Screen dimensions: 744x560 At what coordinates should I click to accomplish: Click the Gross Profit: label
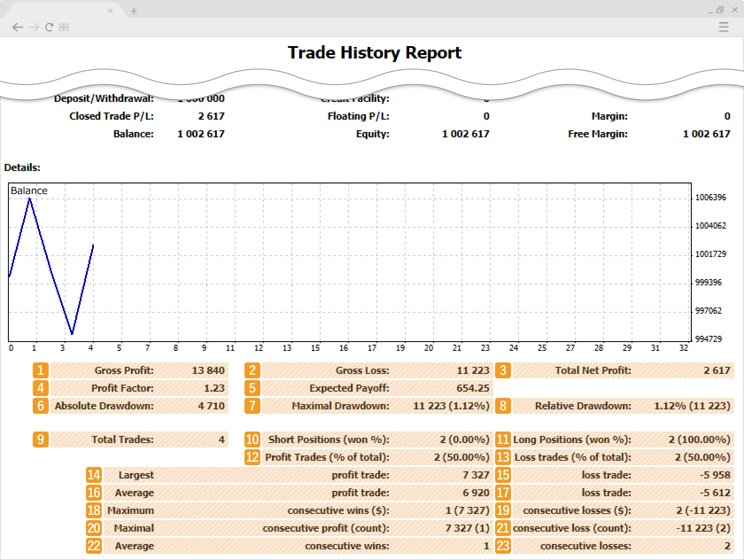tap(124, 370)
